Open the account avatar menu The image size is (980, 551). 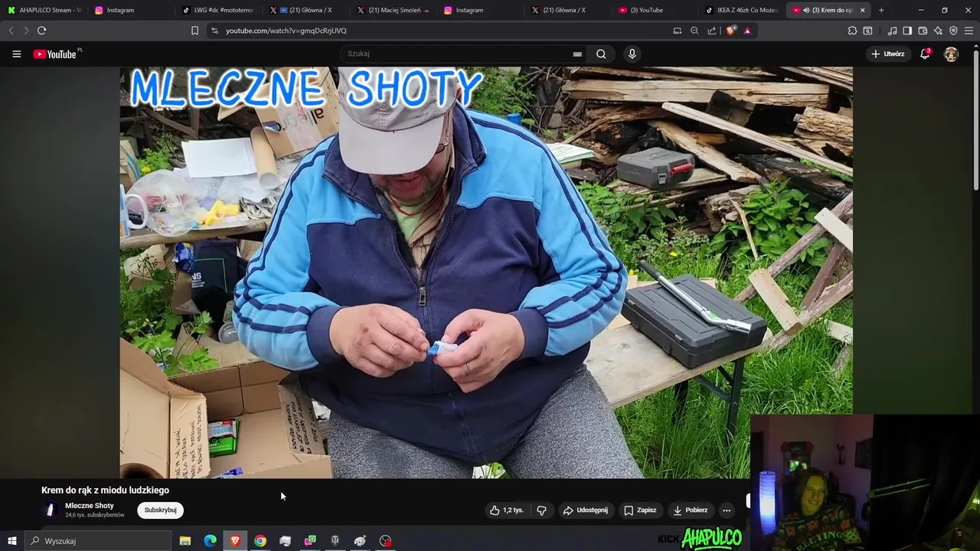coord(951,54)
